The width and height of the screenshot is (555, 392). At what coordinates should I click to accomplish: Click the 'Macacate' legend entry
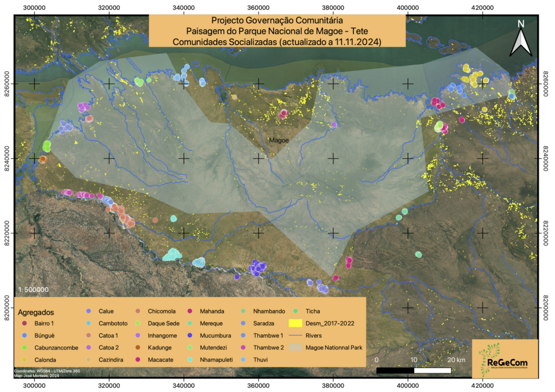point(154,360)
